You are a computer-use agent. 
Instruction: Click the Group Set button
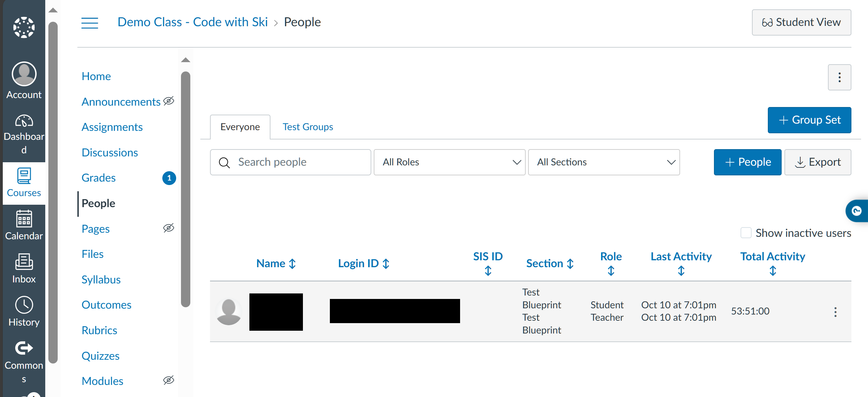[x=809, y=120]
